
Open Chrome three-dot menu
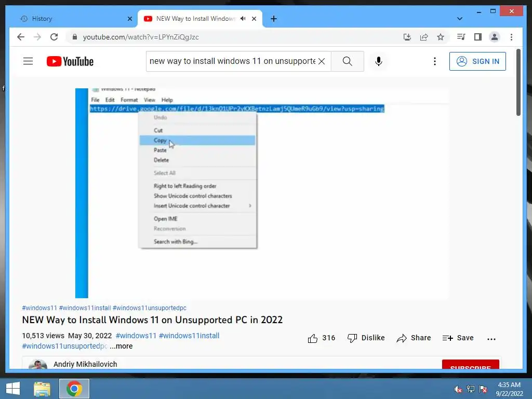pyautogui.click(x=511, y=37)
